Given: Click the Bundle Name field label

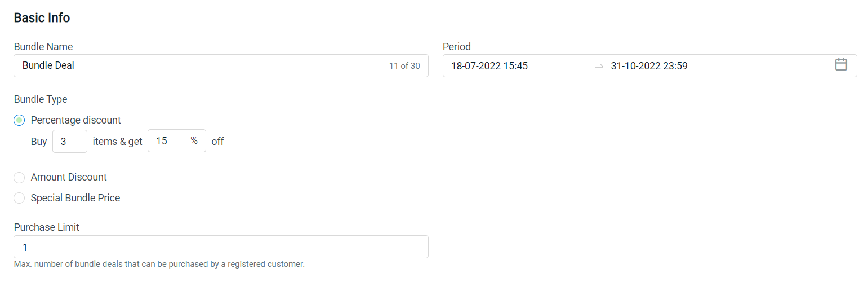Looking at the screenshot, I should pyautogui.click(x=43, y=47).
